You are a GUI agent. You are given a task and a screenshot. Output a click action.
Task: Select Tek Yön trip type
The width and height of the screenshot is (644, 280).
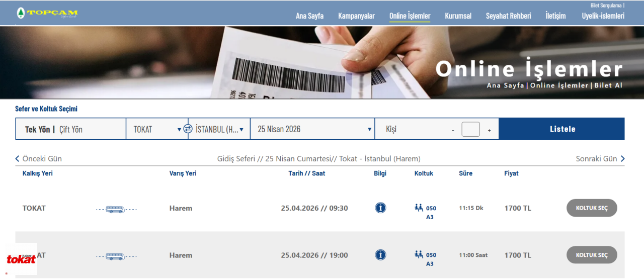pyautogui.click(x=37, y=129)
